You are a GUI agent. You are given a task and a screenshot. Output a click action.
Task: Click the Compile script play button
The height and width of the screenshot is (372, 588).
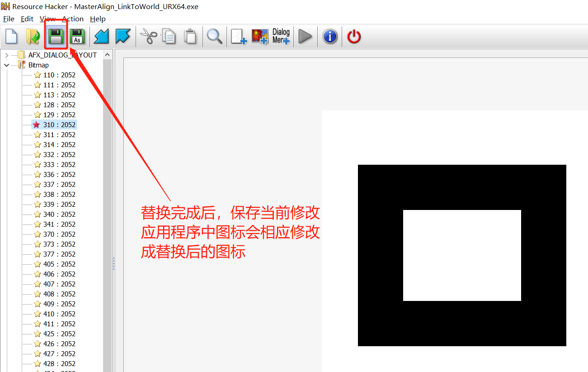point(306,37)
